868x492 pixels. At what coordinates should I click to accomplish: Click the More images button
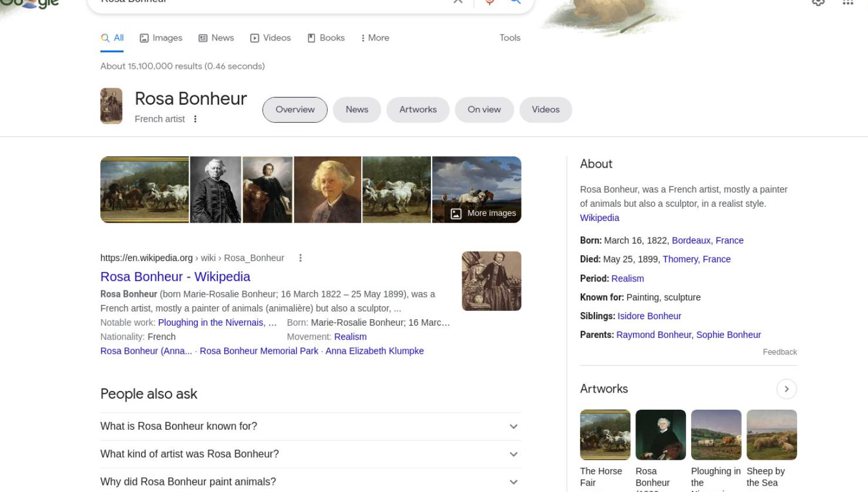(483, 213)
